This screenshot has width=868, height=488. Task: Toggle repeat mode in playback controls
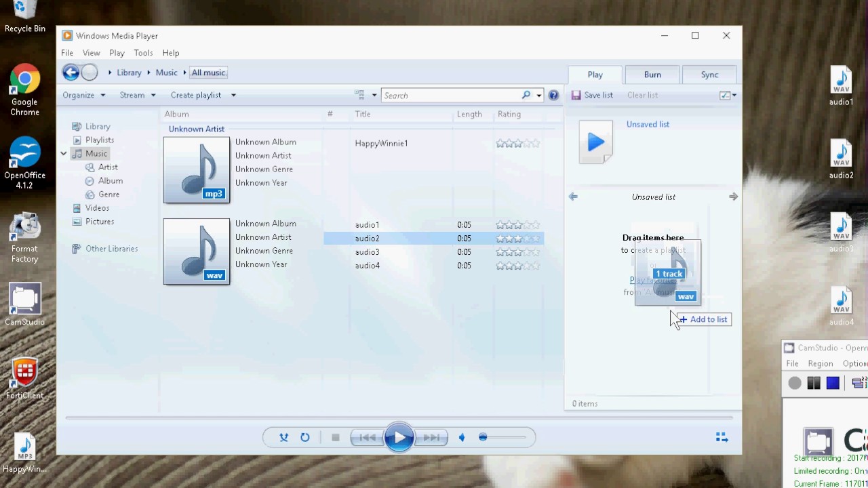click(305, 438)
